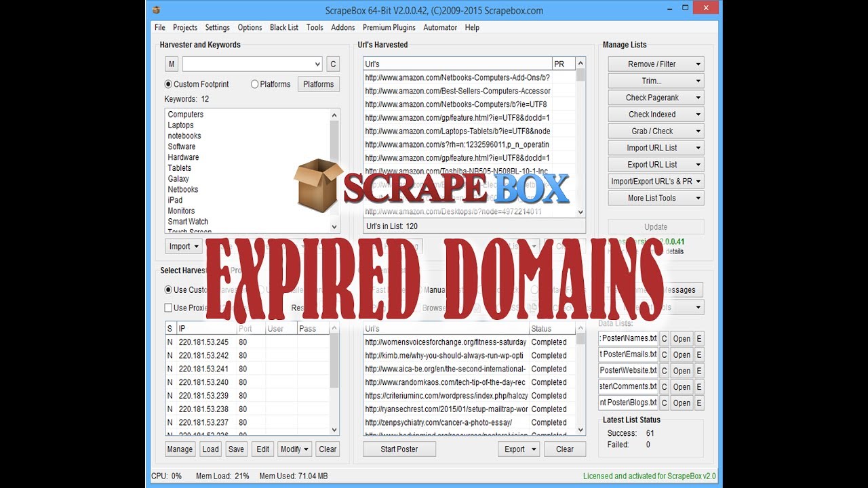
Task: Open the keywords Import dropdown
Action: point(184,246)
